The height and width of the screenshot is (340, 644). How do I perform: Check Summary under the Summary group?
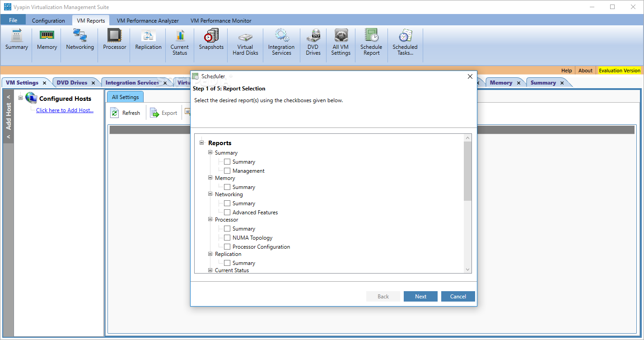point(227,162)
